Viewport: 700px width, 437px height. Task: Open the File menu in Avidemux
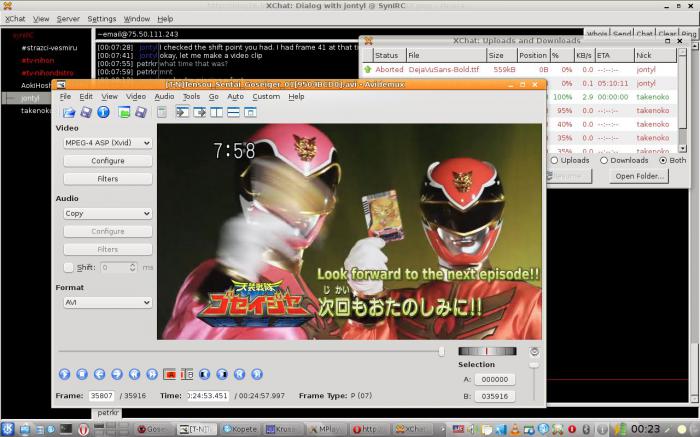point(65,96)
